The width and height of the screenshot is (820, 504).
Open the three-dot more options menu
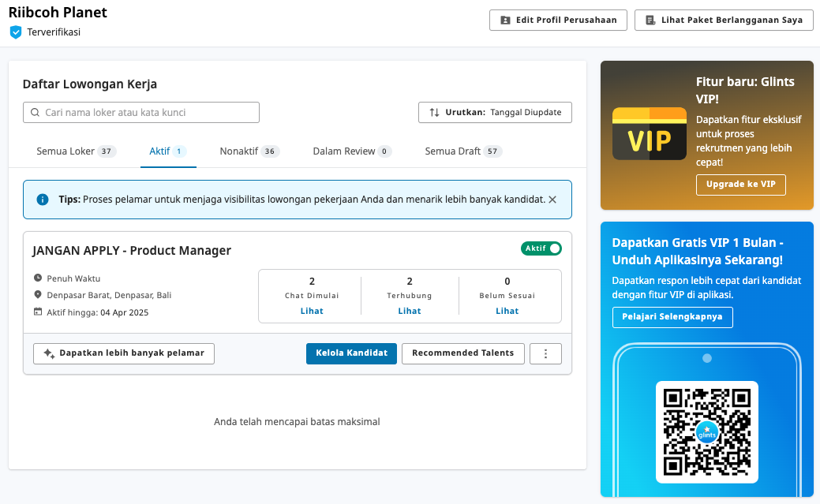tap(545, 353)
